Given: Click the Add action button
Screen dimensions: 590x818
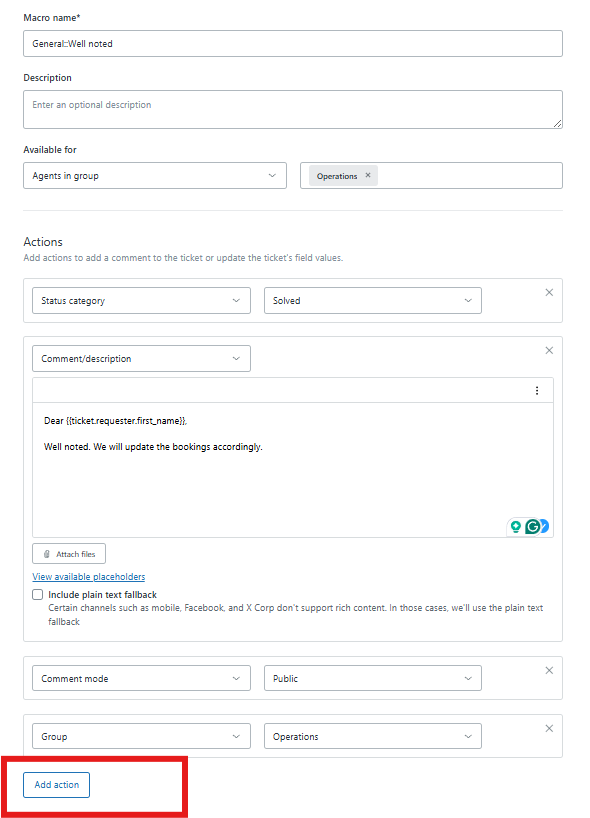Looking at the screenshot, I should pyautogui.click(x=56, y=785).
